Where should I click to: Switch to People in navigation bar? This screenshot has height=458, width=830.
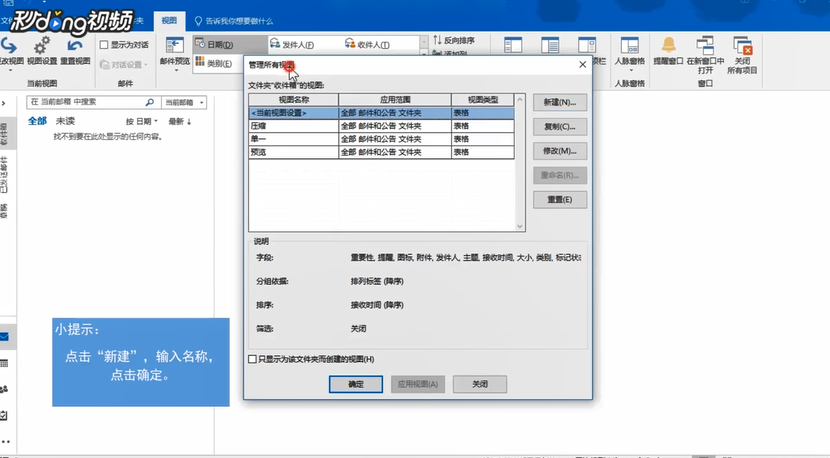pyautogui.click(x=4, y=389)
